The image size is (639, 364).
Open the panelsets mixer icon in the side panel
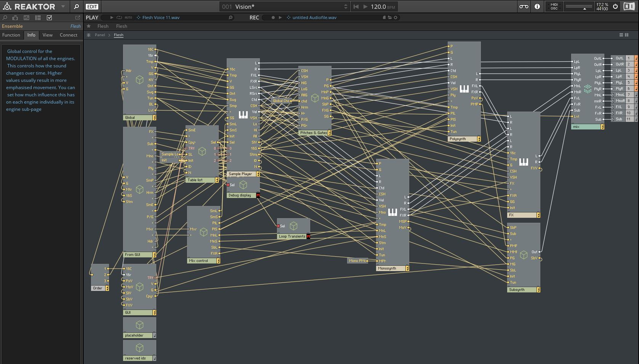[x=26, y=18]
